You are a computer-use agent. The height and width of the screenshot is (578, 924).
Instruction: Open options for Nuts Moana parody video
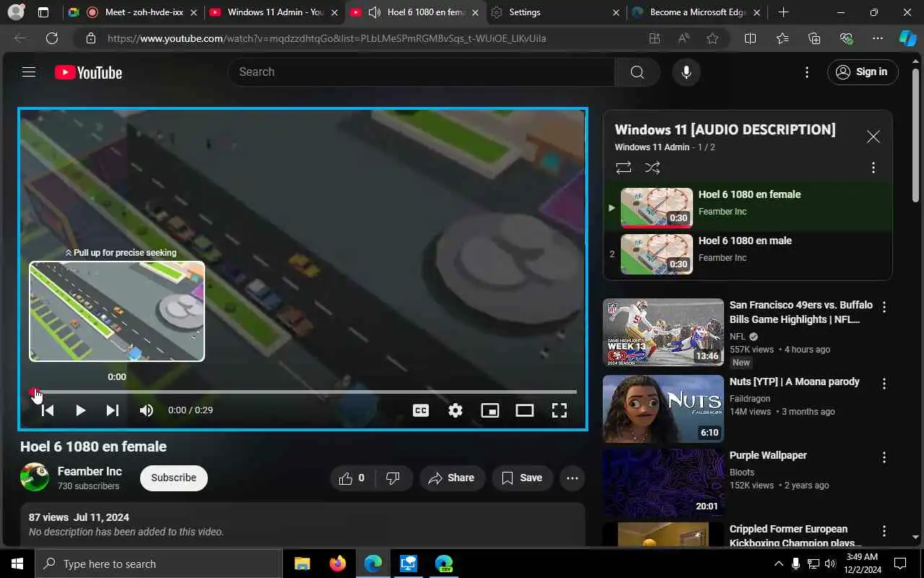coord(884,384)
